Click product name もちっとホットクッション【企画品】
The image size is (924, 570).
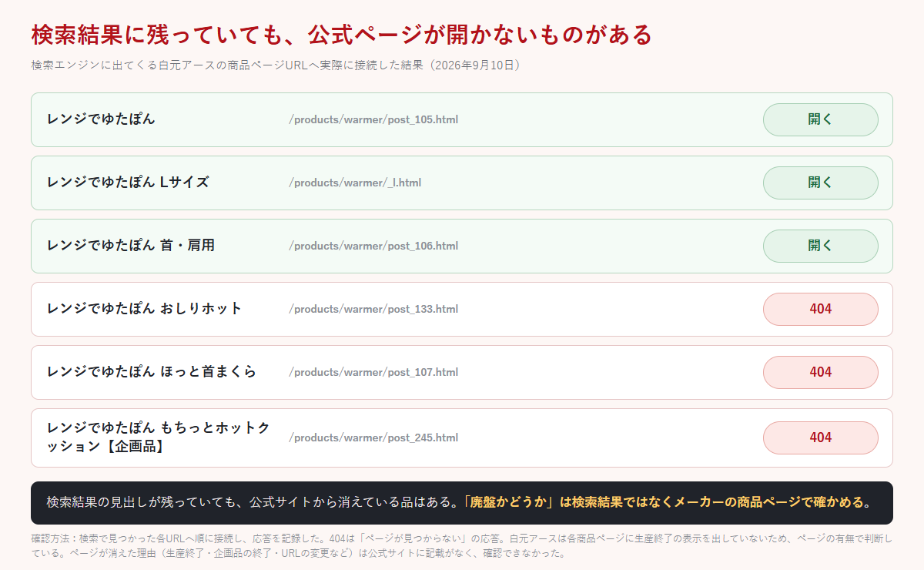(159, 438)
